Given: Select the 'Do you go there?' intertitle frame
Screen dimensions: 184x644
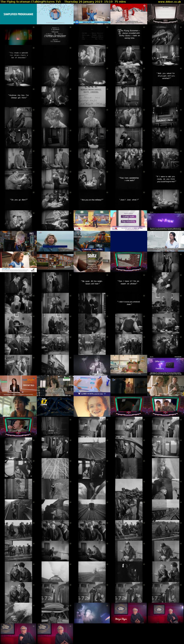Looking at the screenshot, I should (x=18, y=200).
